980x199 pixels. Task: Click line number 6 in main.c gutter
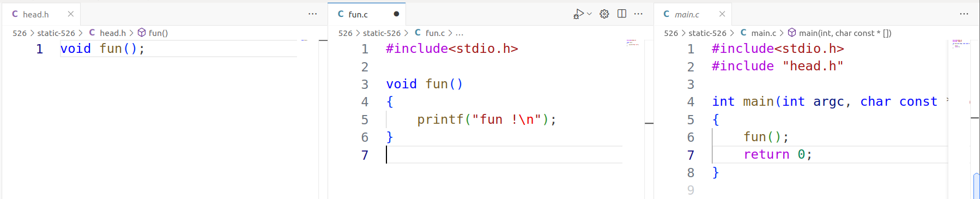click(691, 137)
